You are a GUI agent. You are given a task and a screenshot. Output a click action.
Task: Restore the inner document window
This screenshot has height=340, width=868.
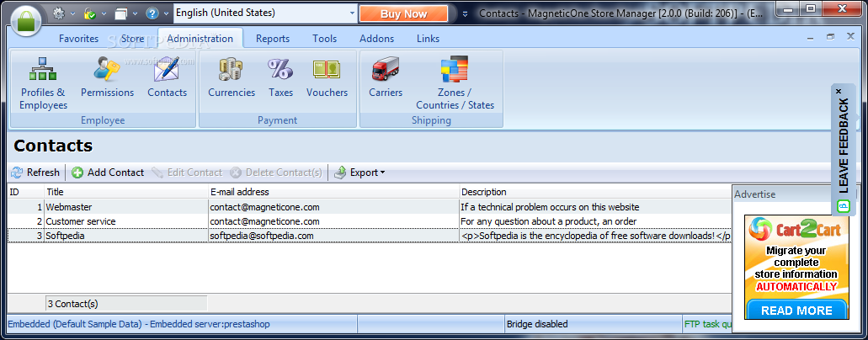[830, 36]
